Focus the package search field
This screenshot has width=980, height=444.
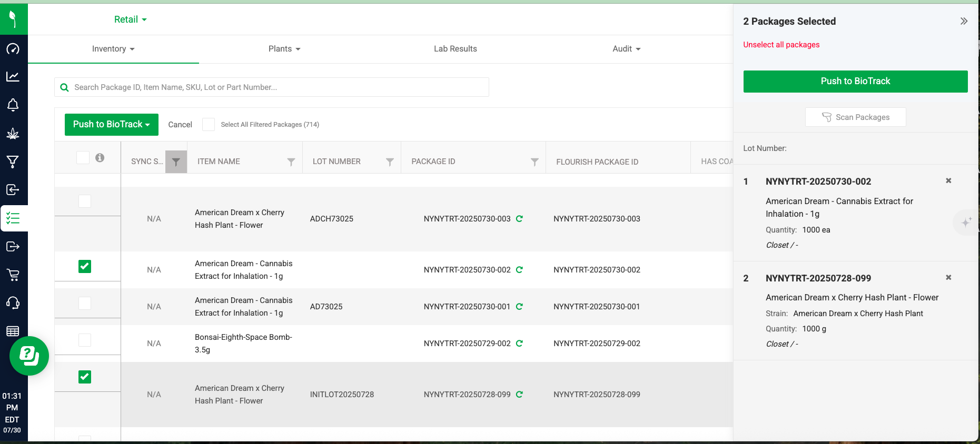[x=272, y=87]
